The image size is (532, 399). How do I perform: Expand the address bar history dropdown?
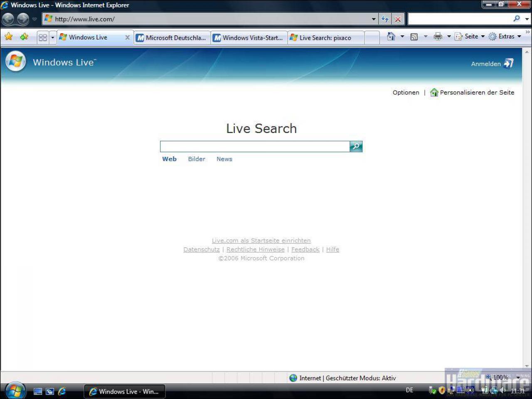(x=374, y=19)
